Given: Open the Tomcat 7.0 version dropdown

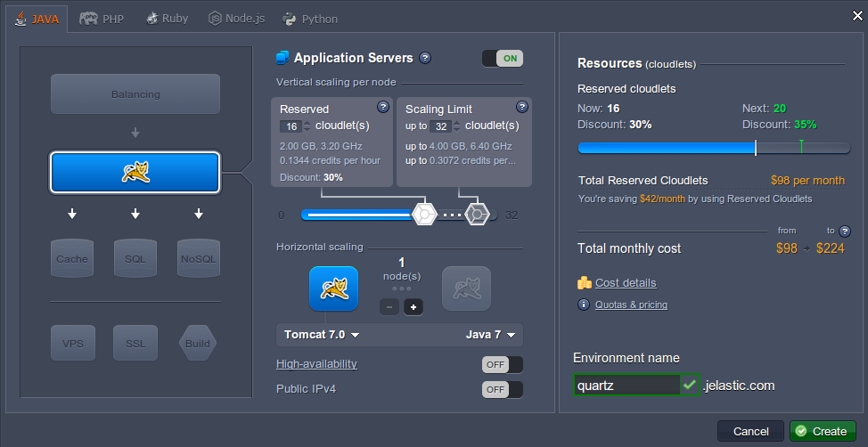Looking at the screenshot, I should [323, 335].
